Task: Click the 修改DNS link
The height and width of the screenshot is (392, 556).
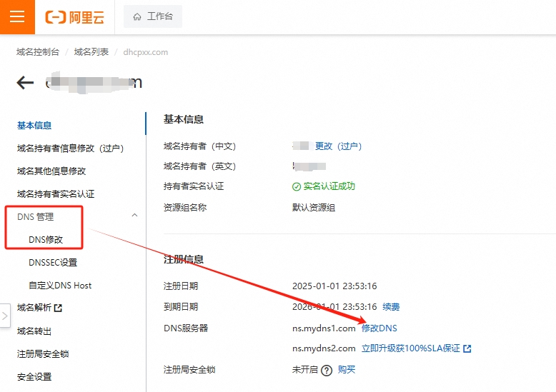Action: point(379,328)
